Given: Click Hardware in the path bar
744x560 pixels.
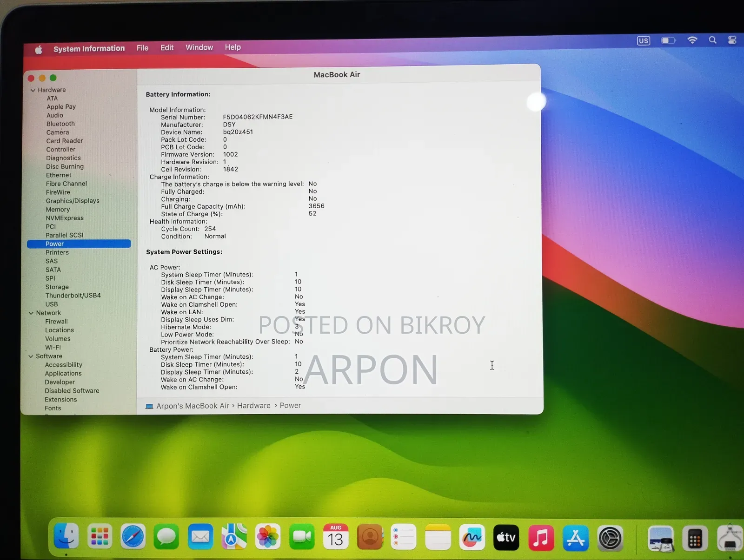Looking at the screenshot, I should [254, 406].
